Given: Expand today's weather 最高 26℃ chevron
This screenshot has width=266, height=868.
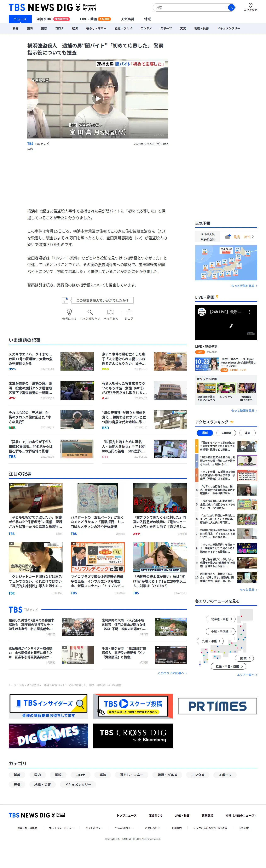Looking at the screenshot, I should (x=253, y=236).
